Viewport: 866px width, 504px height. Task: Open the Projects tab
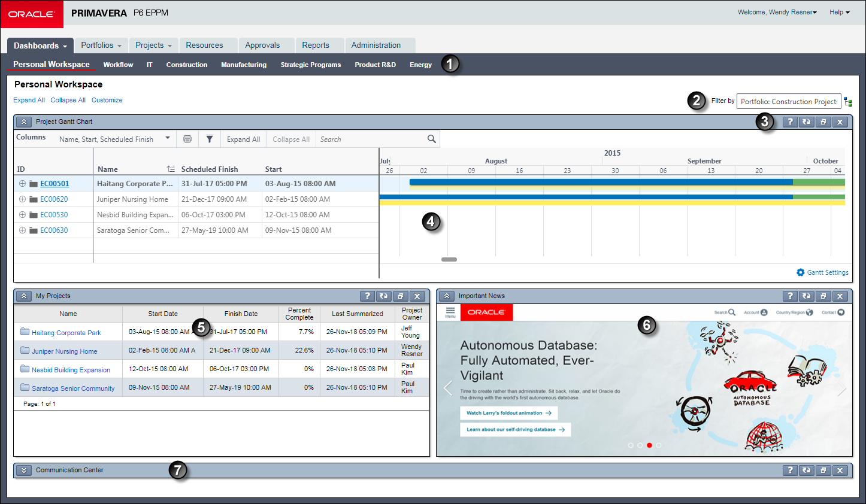(x=153, y=45)
